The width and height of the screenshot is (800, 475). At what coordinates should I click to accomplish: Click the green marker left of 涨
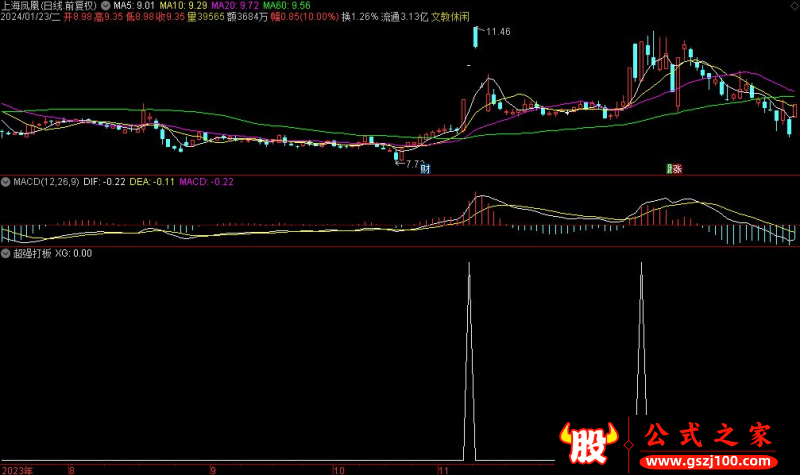[x=669, y=169]
